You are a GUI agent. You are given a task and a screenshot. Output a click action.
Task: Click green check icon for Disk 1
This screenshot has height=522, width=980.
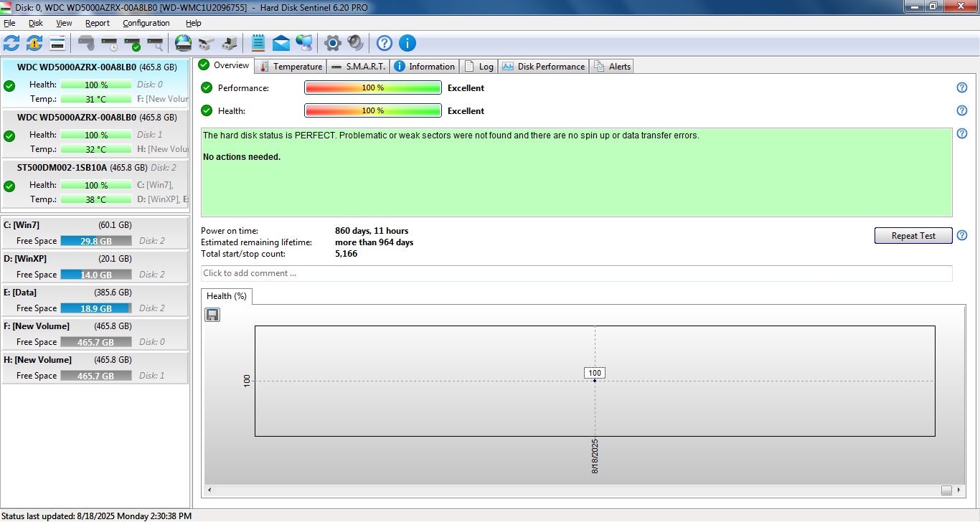(9, 136)
